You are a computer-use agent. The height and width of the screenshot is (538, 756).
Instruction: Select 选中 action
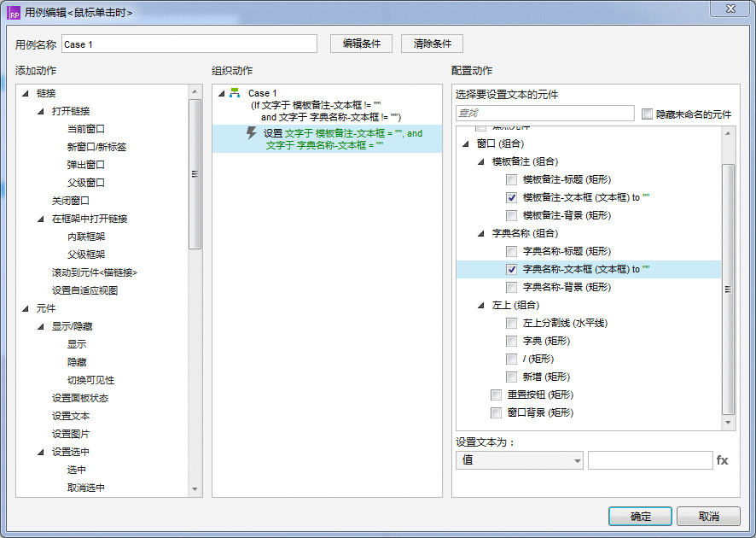point(77,470)
